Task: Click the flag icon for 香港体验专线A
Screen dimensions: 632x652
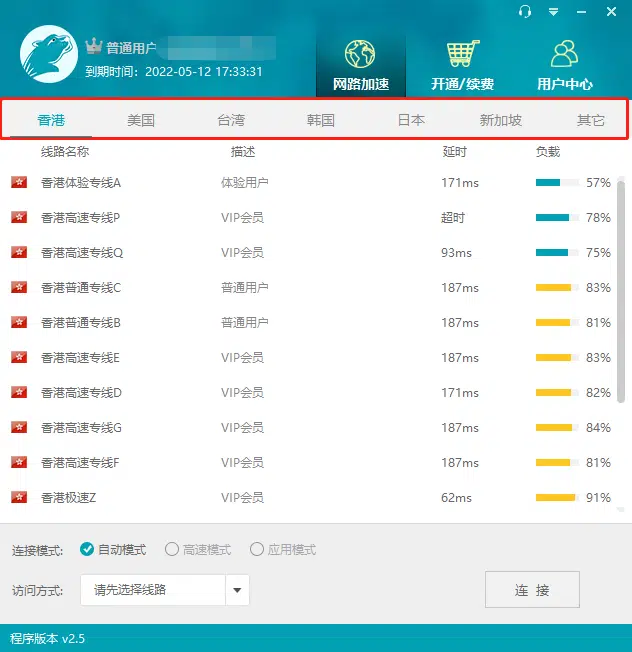Action: pos(19,183)
